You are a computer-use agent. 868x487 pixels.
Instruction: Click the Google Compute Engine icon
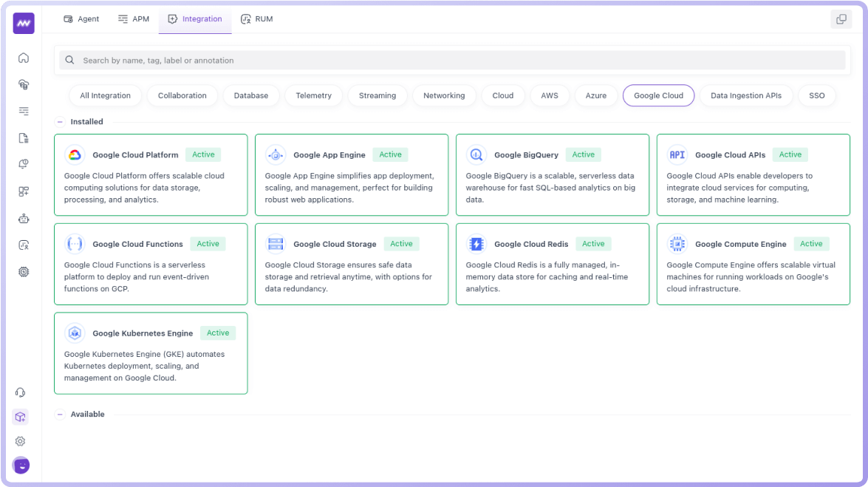[677, 244]
